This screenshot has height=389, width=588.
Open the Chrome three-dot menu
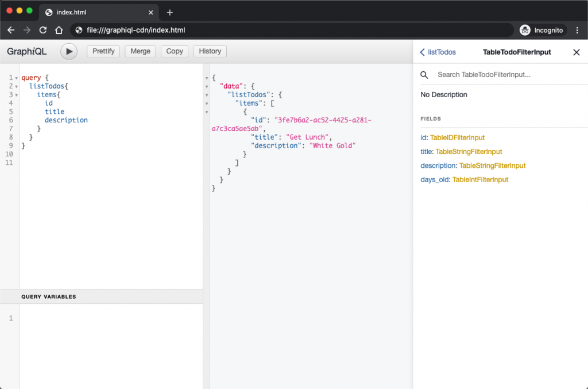pos(577,30)
